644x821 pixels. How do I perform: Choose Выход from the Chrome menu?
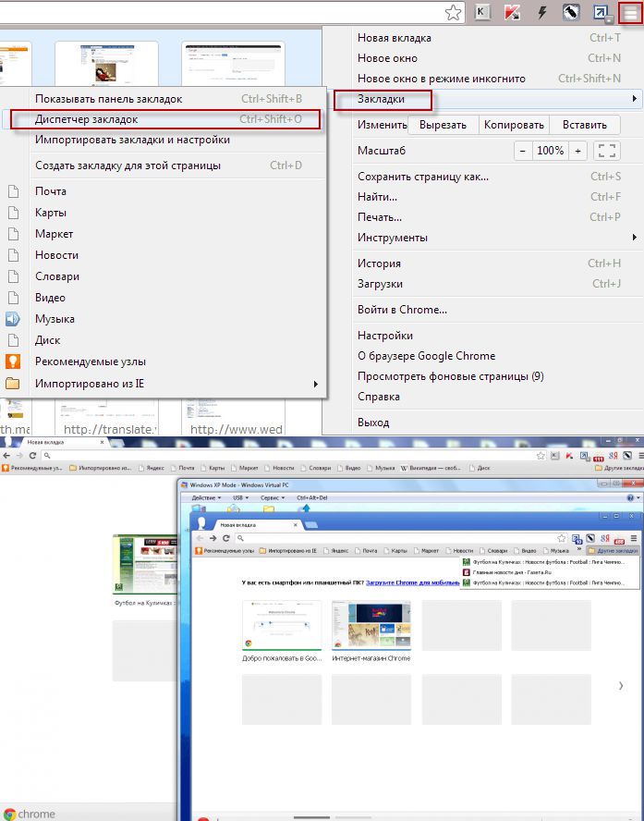[x=497, y=423]
